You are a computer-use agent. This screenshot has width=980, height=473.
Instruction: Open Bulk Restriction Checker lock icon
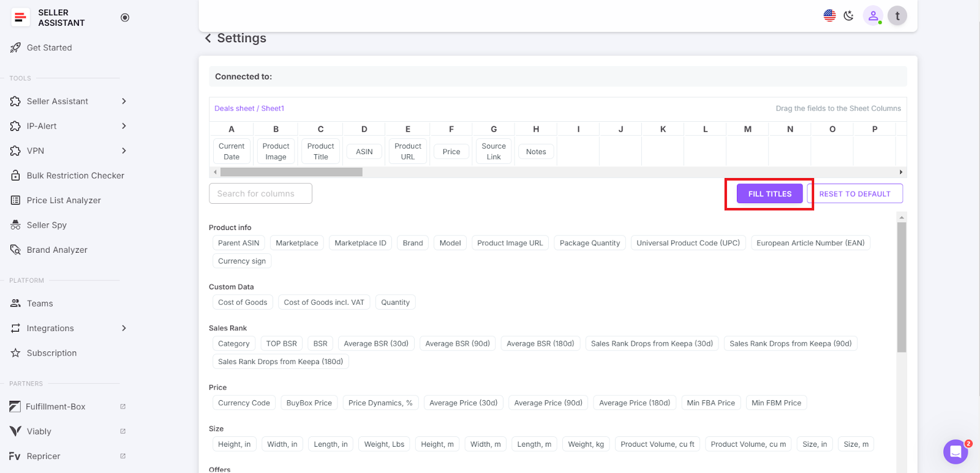click(15, 176)
